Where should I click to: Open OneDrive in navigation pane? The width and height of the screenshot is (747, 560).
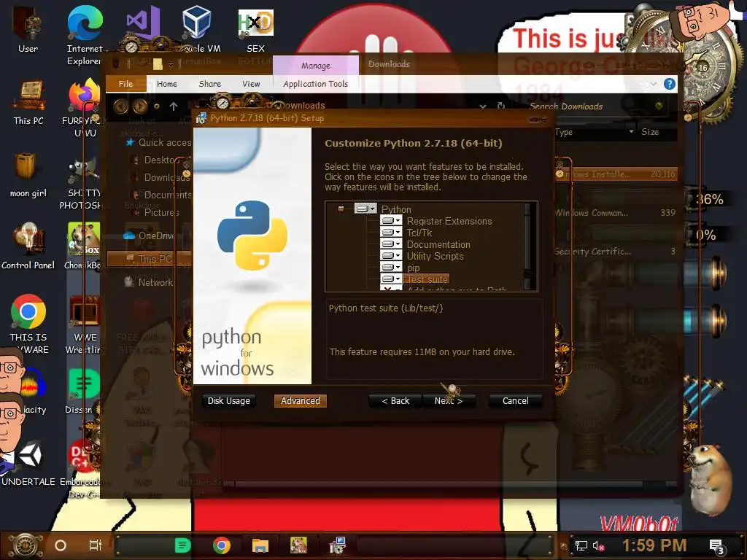point(149,236)
